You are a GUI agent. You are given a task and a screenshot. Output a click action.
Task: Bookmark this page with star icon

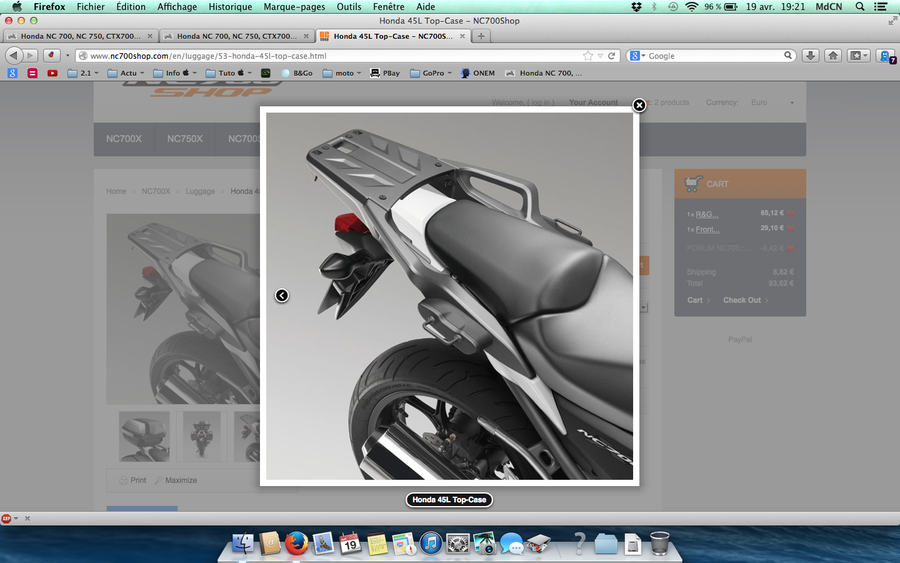[588, 56]
